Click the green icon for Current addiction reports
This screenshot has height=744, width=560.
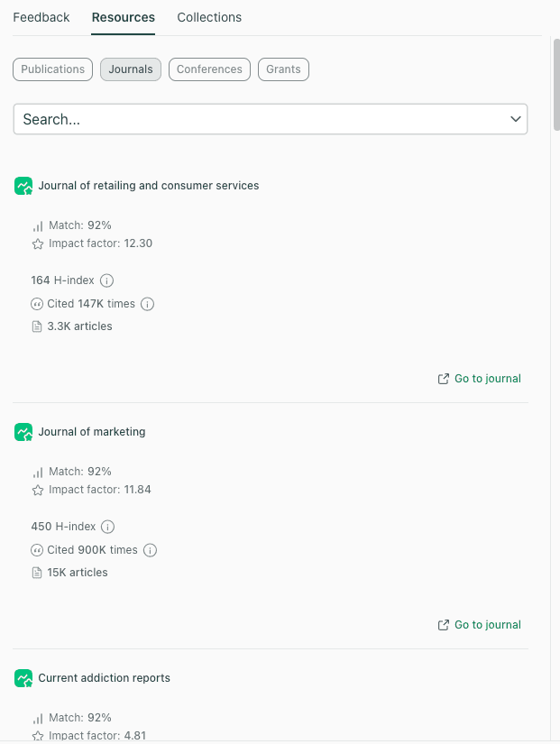[23, 677]
